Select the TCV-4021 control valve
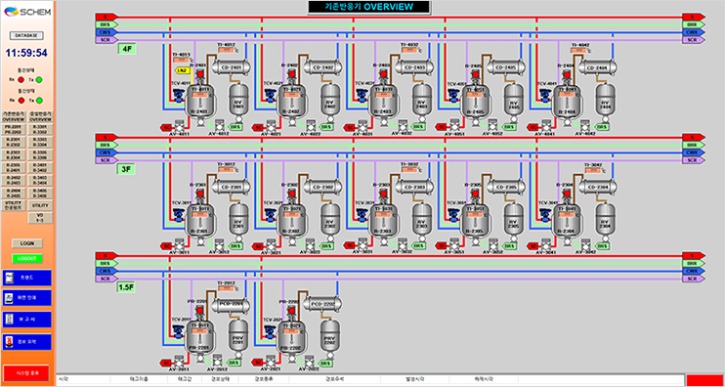 point(270,95)
